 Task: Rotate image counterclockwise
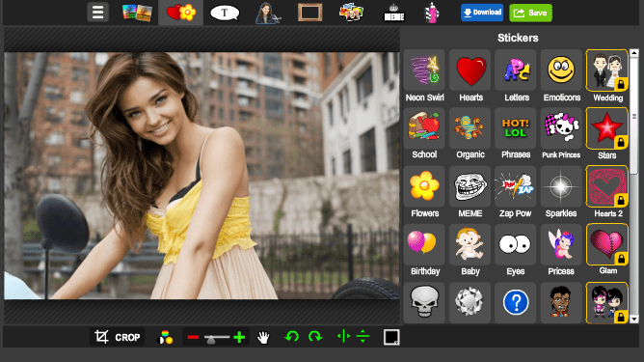tap(291, 337)
